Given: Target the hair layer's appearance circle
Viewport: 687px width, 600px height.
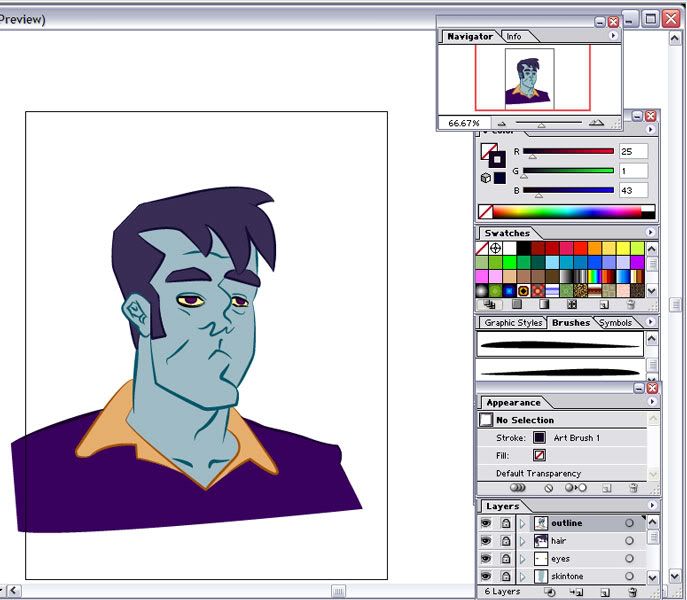Looking at the screenshot, I should tap(629, 541).
